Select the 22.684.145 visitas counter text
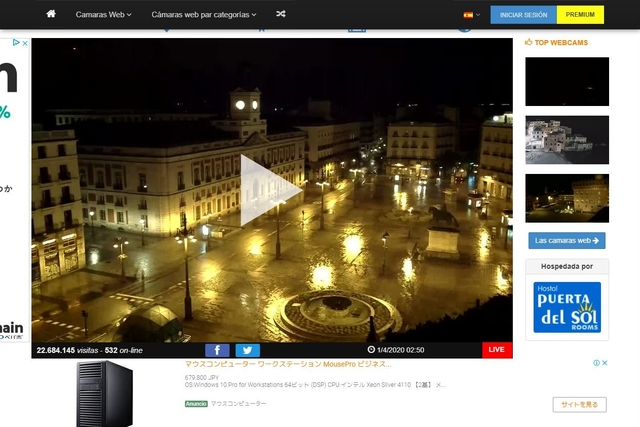This screenshot has width=640, height=427. [x=67, y=350]
